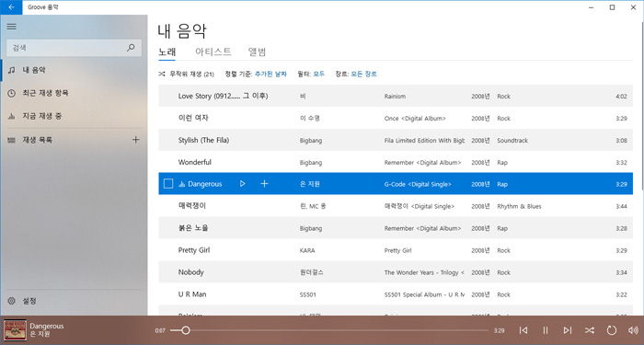Pause the current playback
644x345 pixels.
click(x=546, y=330)
